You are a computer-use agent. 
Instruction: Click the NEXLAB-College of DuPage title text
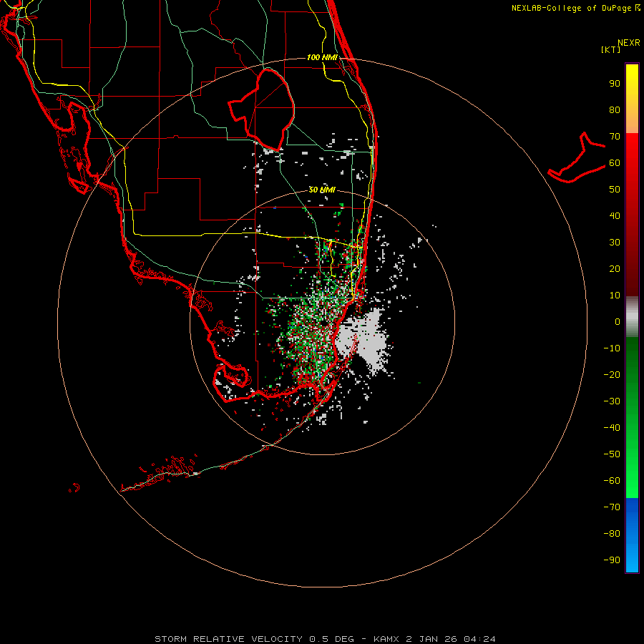coord(571,8)
